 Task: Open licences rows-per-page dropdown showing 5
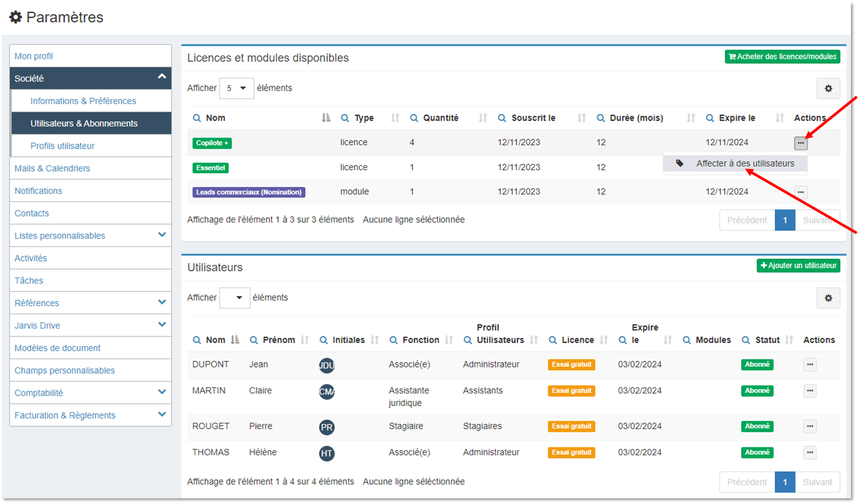click(237, 88)
